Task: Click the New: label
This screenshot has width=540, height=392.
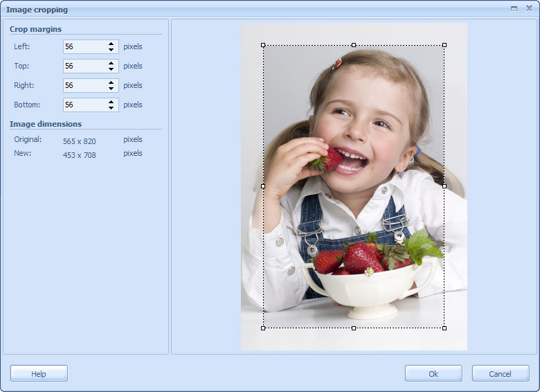Action: pyautogui.click(x=22, y=153)
